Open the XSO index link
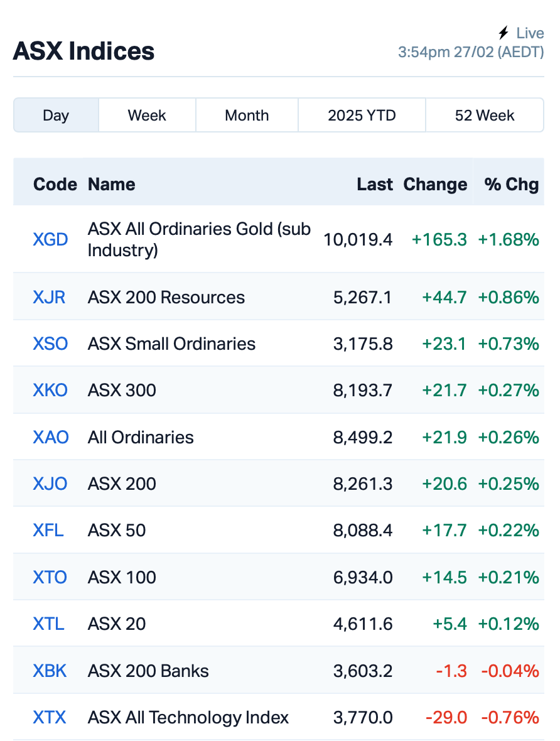The height and width of the screenshot is (741, 560). tap(51, 343)
